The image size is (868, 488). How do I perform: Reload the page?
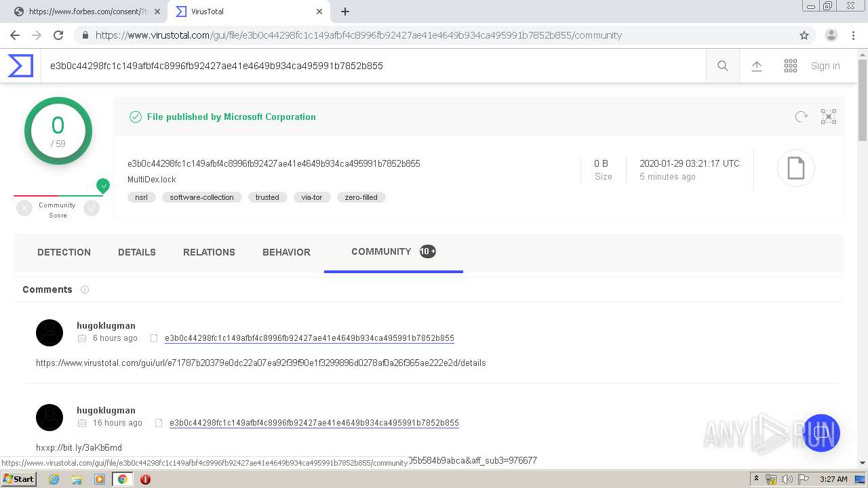(58, 35)
